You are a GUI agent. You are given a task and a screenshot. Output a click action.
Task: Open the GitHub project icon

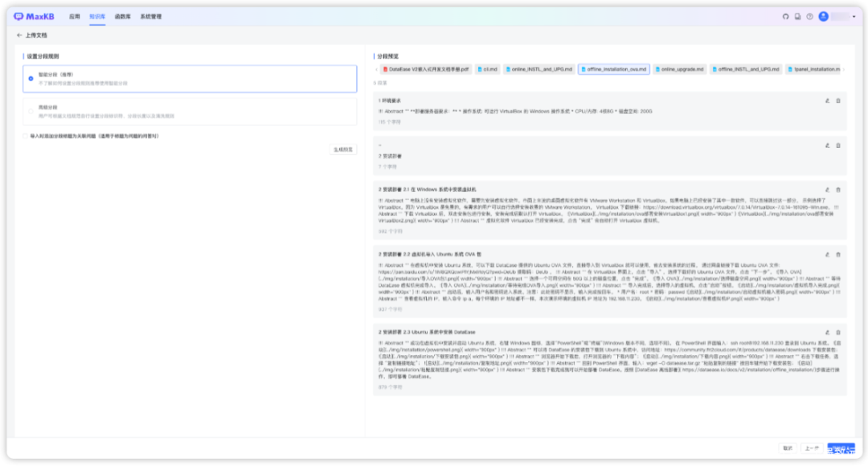(785, 17)
